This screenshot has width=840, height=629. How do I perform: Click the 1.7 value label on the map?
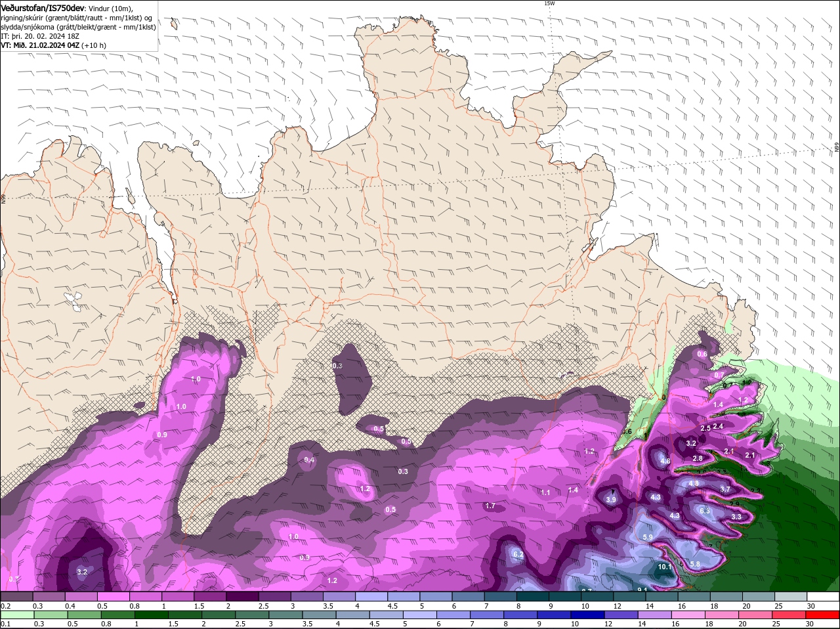[490, 506]
